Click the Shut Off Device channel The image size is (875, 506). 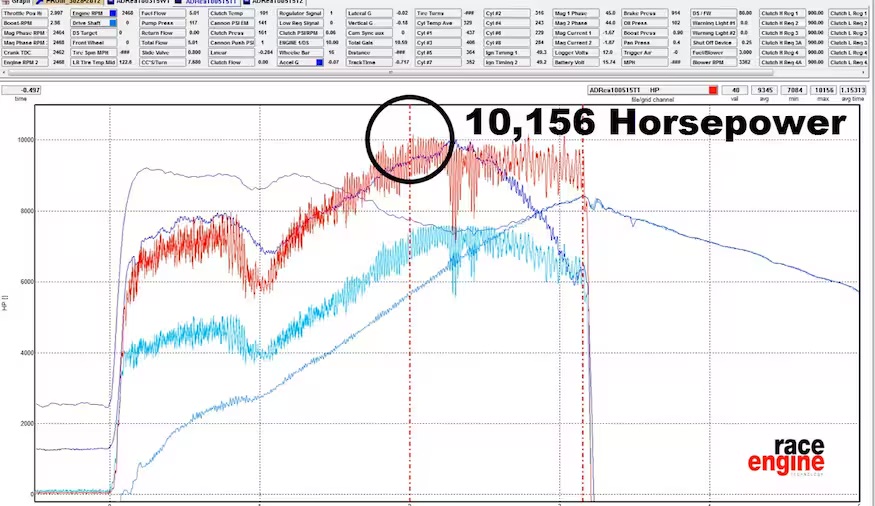pos(714,42)
